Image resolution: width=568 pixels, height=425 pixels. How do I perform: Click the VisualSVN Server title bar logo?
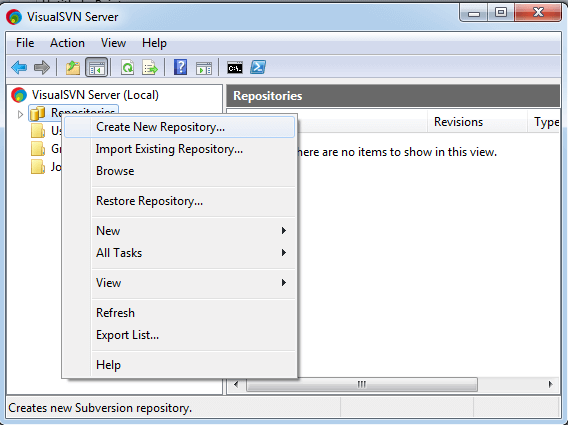pos(14,17)
